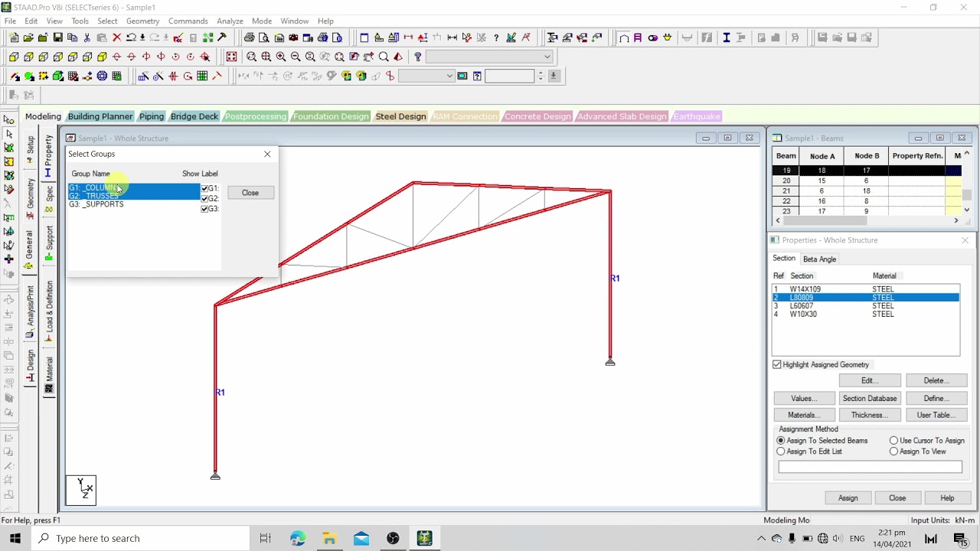Click the Dimension toolbar icon
The image size is (980, 551).
click(452, 37)
